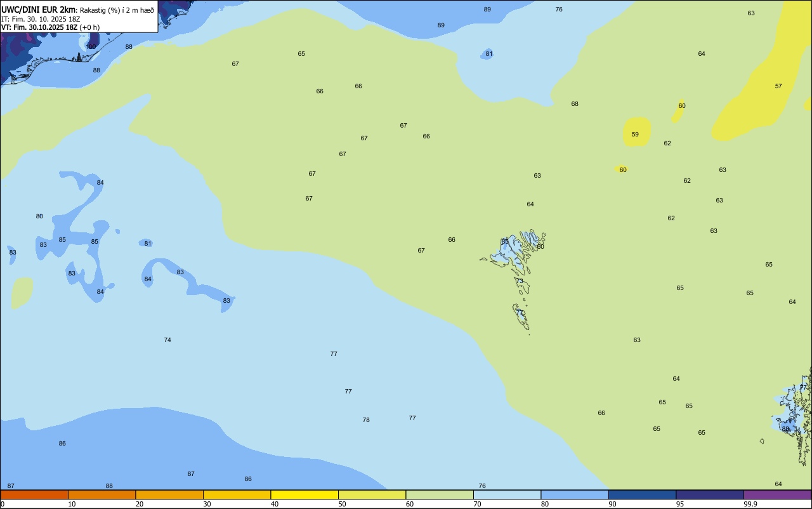The image size is (812, 509).
Task: Click the purple above-99.9 legend swatch
Action: pos(777,494)
